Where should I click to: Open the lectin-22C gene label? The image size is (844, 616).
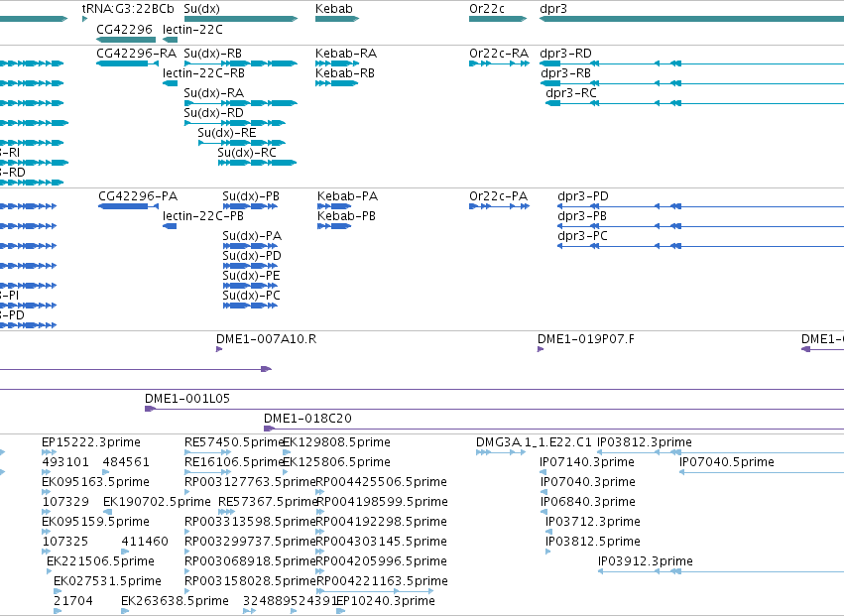click(192, 29)
